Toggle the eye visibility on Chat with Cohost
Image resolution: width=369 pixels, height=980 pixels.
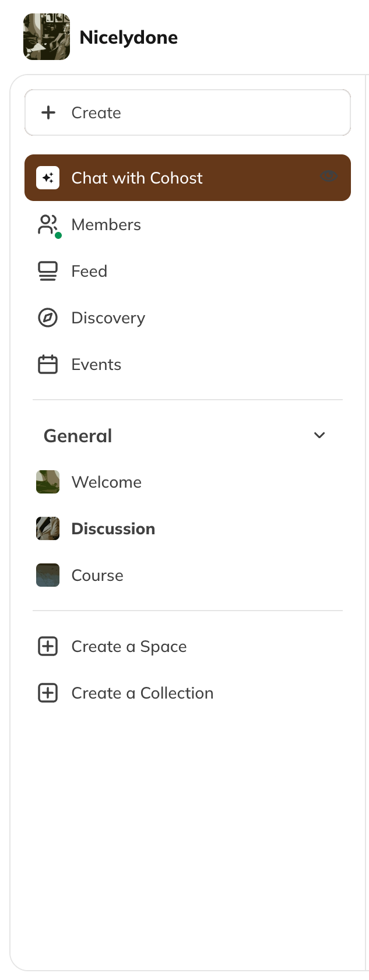(329, 177)
